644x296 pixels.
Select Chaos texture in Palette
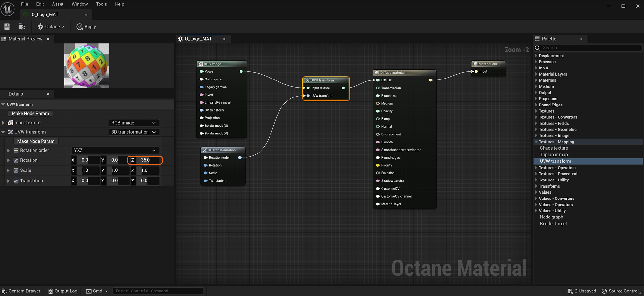[554, 148]
